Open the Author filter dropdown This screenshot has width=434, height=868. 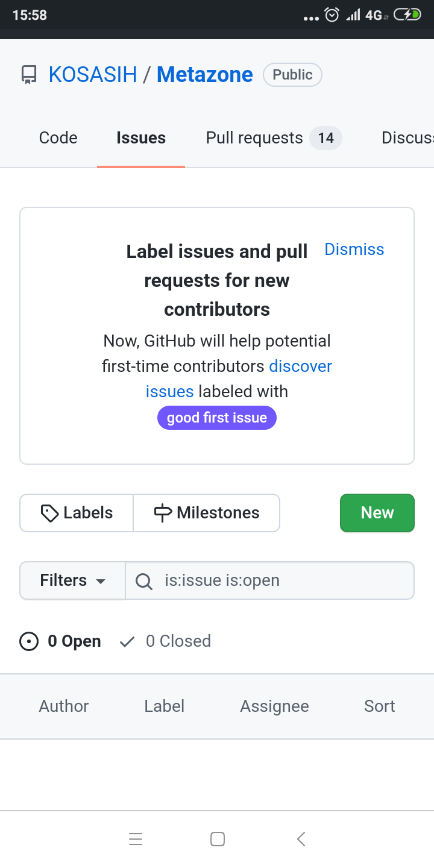pyautogui.click(x=64, y=706)
